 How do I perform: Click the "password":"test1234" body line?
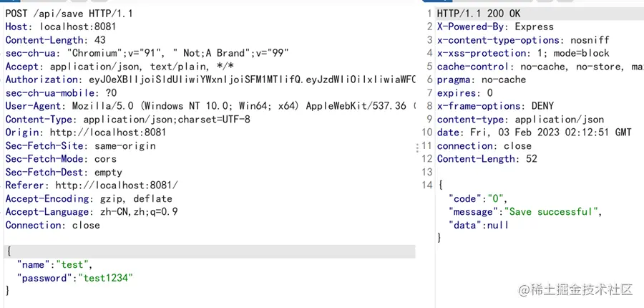75,277
